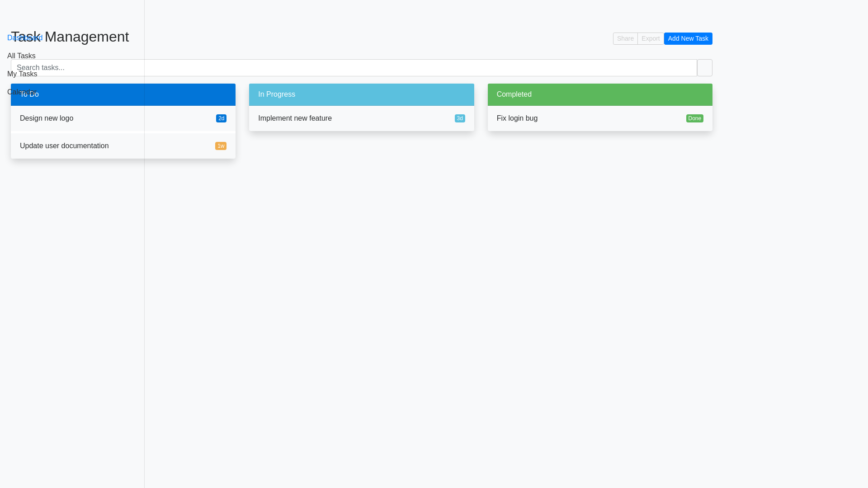Click the Done badge on Fix login bug
Viewport: 868px width, 488px height.
[x=695, y=118]
